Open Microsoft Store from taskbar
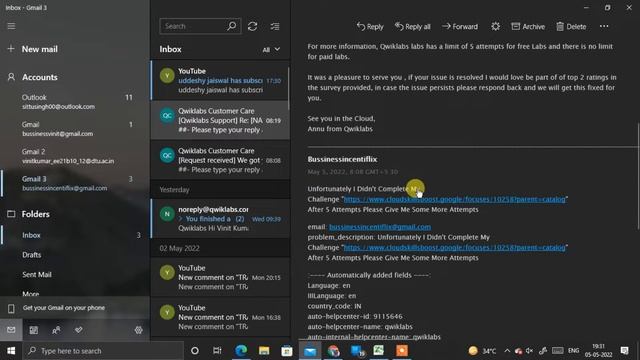640x360 pixels. (287, 351)
